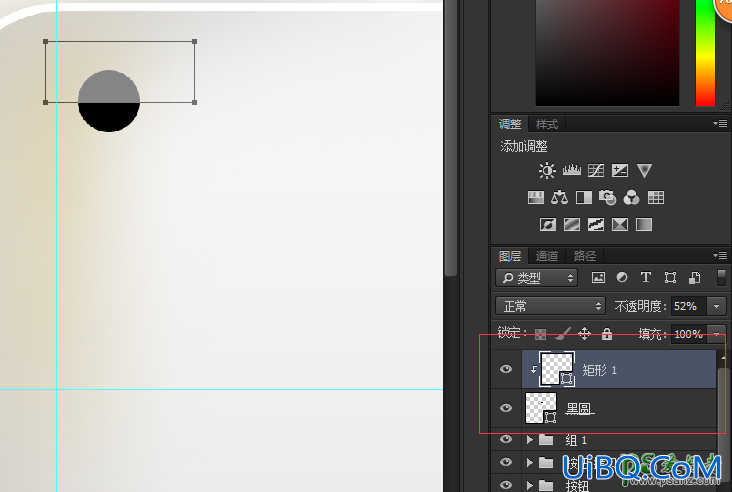Add a Black & White adjustment
Image resolution: width=732 pixels, height=492 pixels.
click(584, 198)
